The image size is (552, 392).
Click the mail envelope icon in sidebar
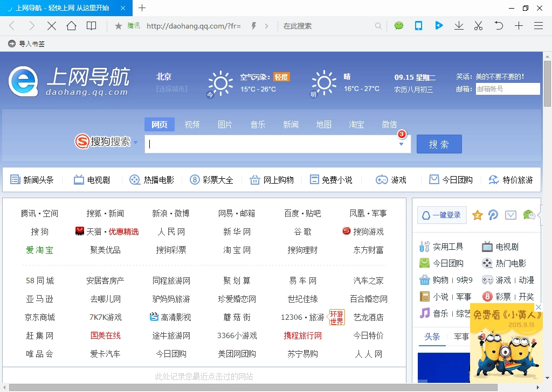(x=510, y=215)
